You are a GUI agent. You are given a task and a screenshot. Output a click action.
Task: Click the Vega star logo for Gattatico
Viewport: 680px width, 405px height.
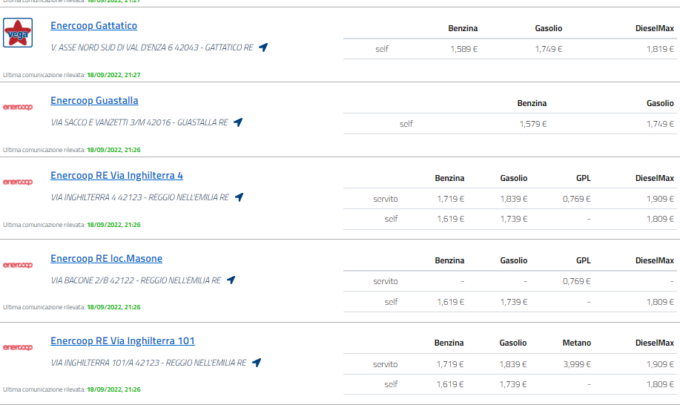(x=19, y=33)
